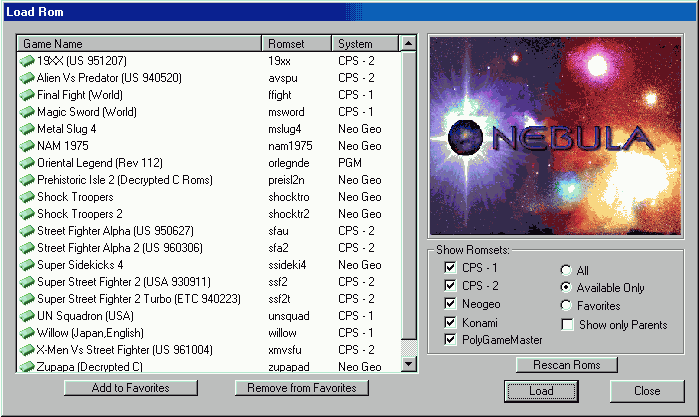
Task: Click the green ROM icon beside 19XX
Action: click(x=27, y=61)
